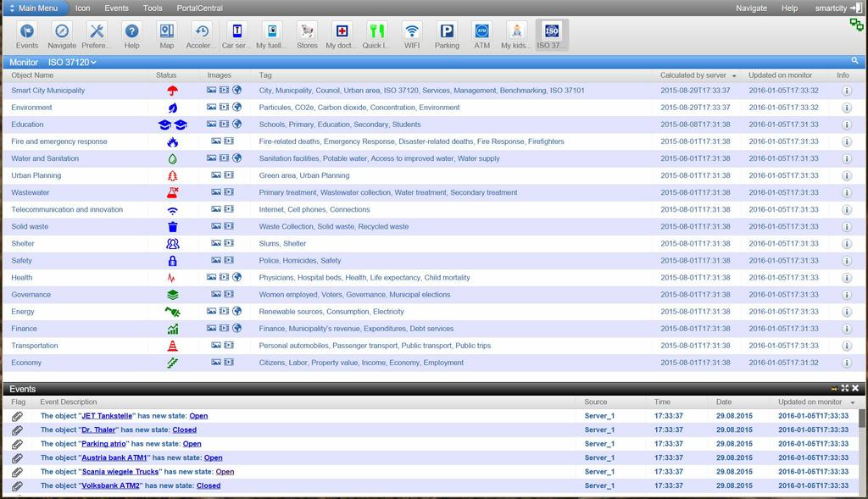Click the globe icon in Environment row
The height and width of the screenshot is (499, 868).
237,108
